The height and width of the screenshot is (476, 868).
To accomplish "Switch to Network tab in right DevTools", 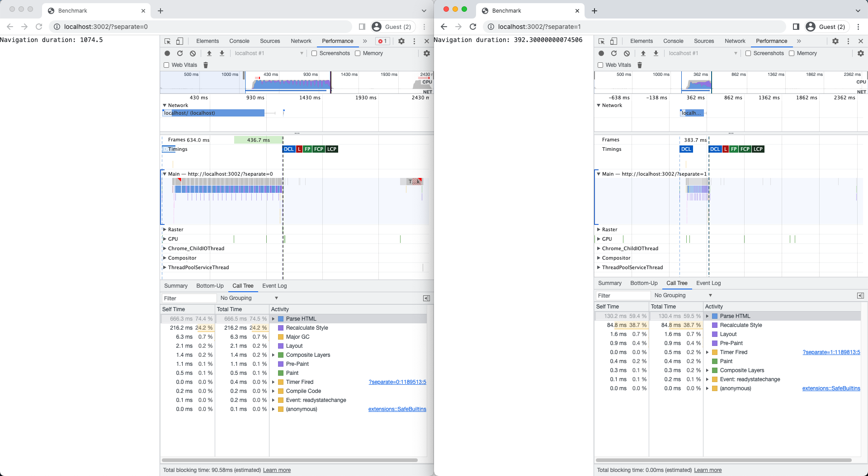I will coord(735,41).
